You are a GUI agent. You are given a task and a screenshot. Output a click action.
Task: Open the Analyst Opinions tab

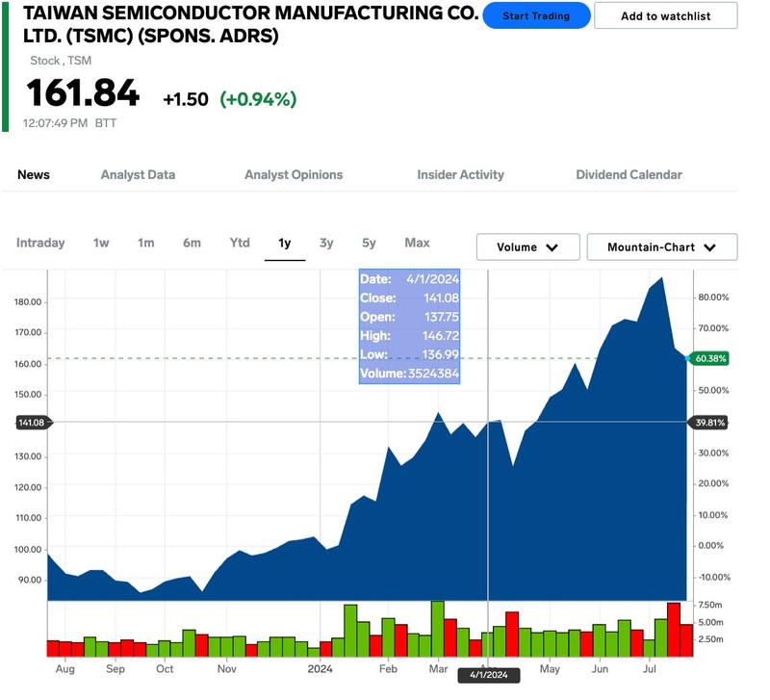tap(294, 175)
